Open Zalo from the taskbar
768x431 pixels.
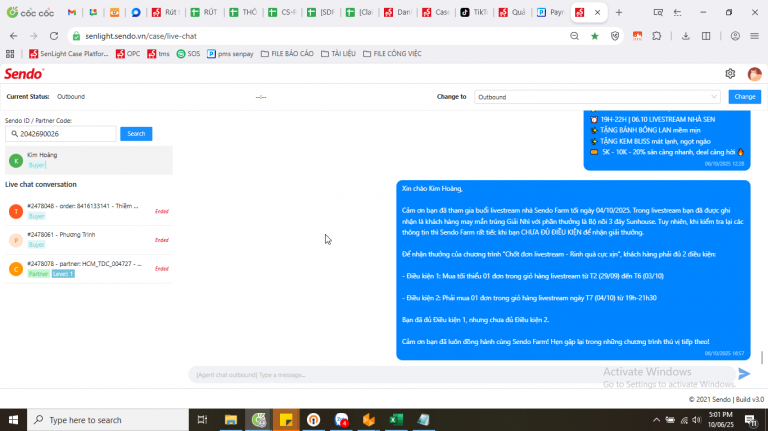pos(341,420)
